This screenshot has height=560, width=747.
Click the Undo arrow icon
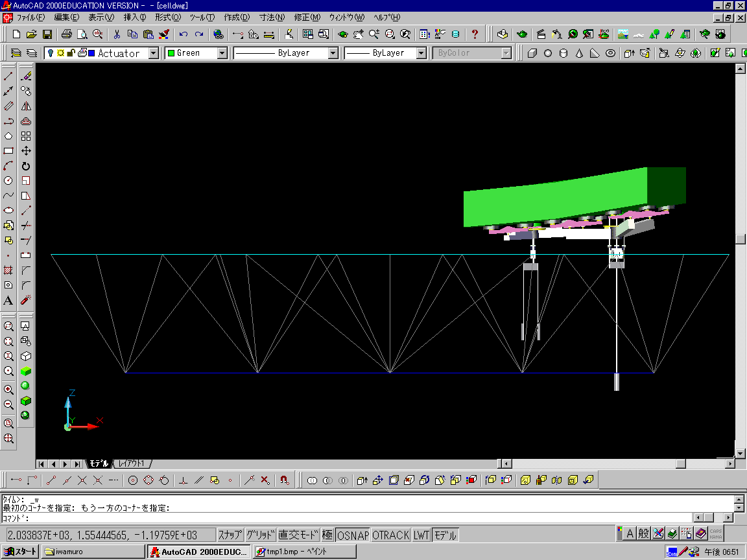(184, 34)
